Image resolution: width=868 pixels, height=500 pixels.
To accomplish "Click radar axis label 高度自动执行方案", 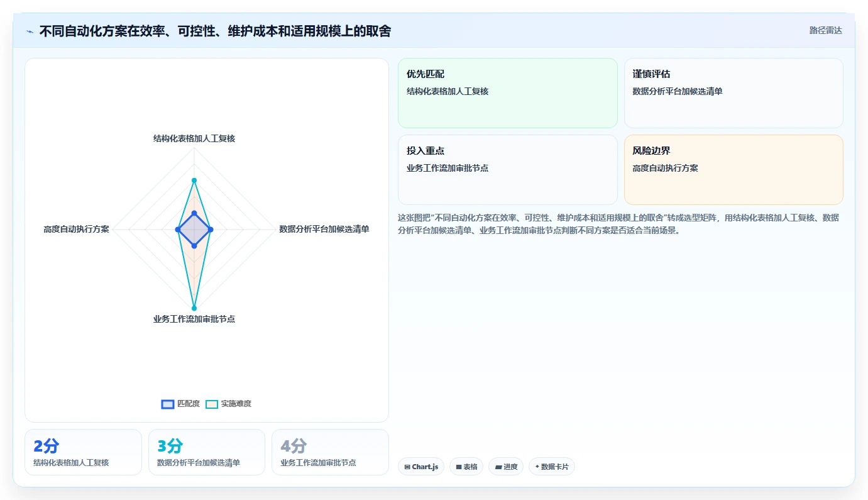I will click(76, 229).
